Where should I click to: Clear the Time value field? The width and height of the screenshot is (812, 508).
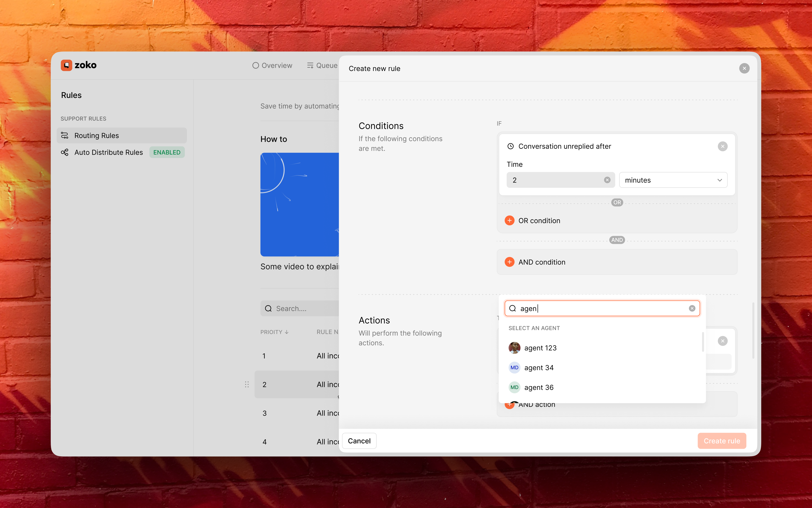[x=607, y=180]
